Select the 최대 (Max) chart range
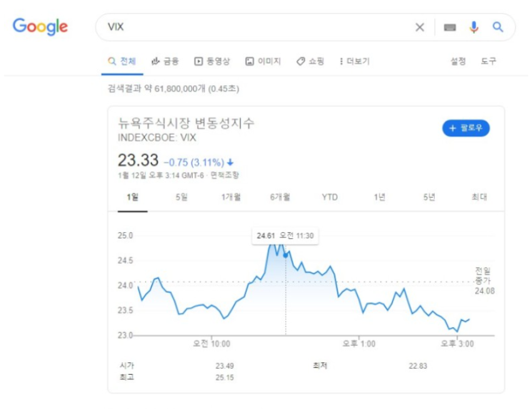Image resolution: width=532 pixels, height=416 pixels. (x=479, y=197)
